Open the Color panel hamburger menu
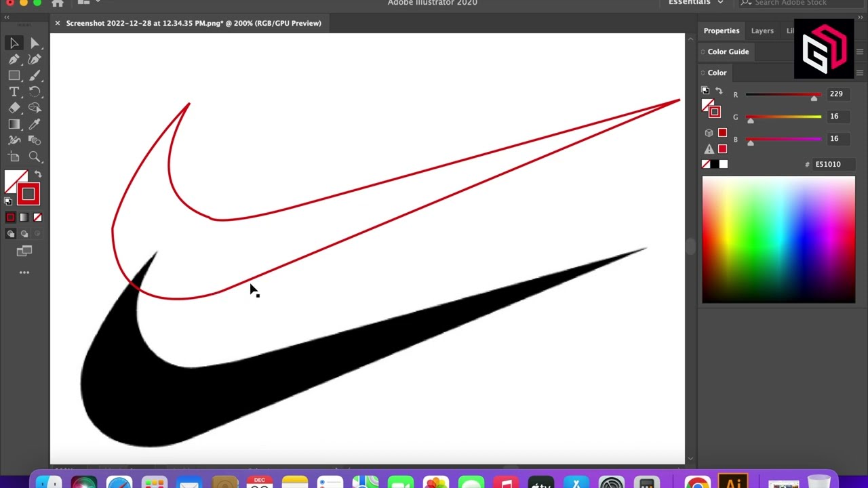Viewport: 868px width, 488px height. 860,73
